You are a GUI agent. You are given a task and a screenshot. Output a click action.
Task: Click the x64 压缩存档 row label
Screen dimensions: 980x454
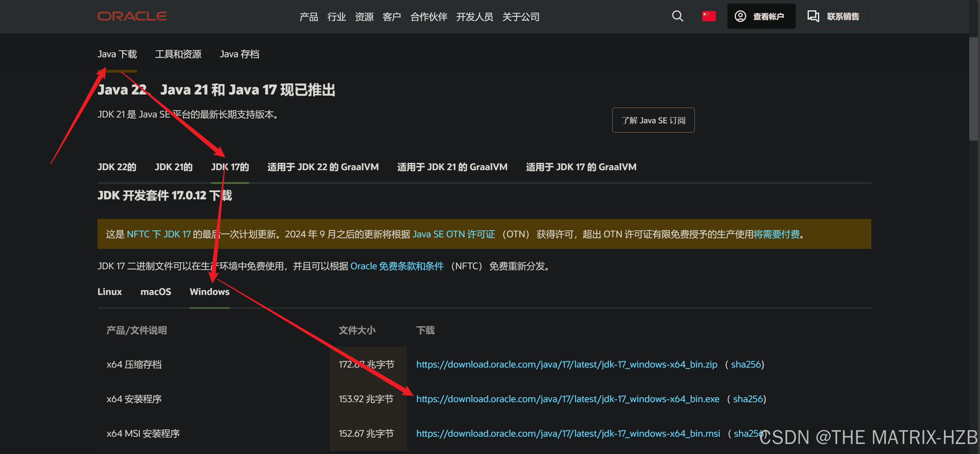134,365
